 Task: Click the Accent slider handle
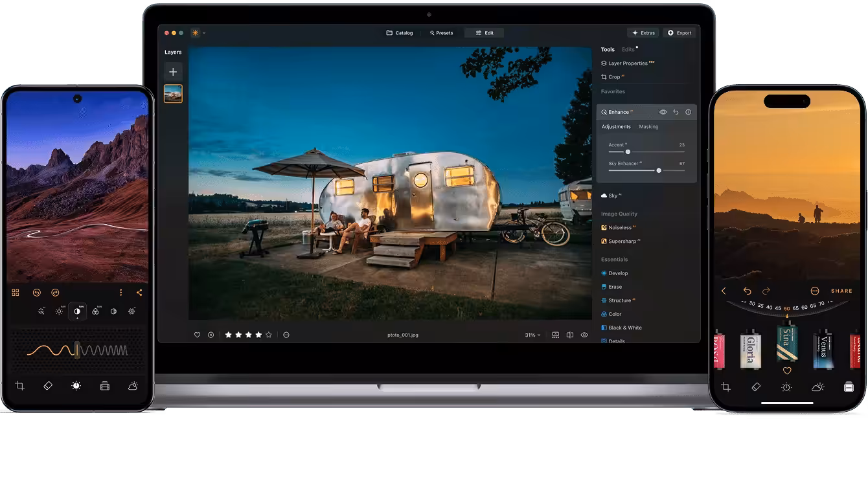click(627, 150)
